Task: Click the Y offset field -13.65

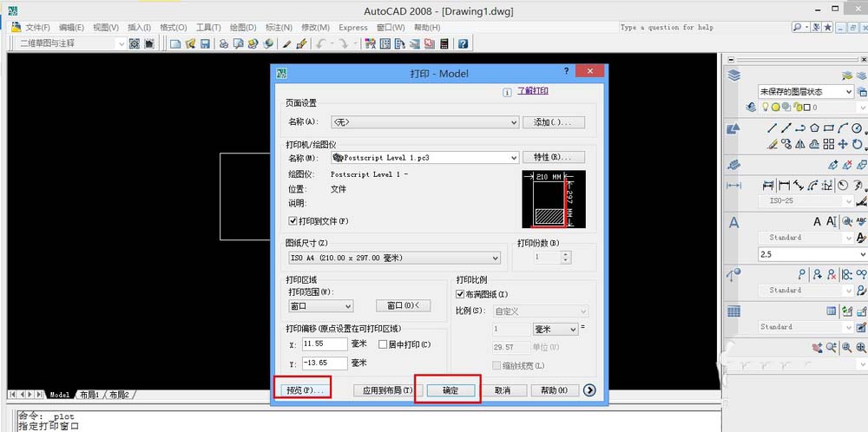Action: (x=325, y=363)
